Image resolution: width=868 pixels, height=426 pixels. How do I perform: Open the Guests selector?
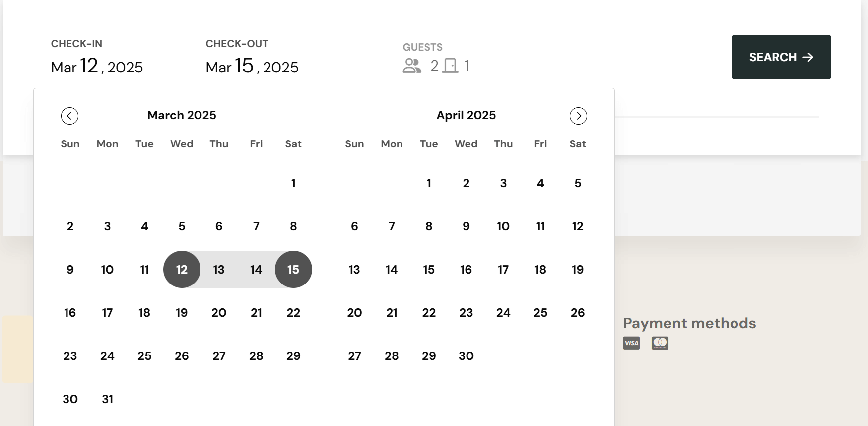(436, 58)
